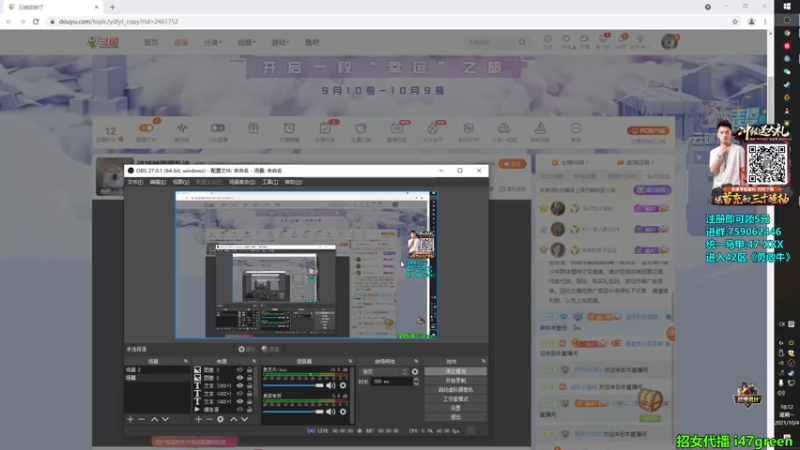Open the OBS 视图 menu
The width and height of the screenshot is (800, 450).
[181, 182]
